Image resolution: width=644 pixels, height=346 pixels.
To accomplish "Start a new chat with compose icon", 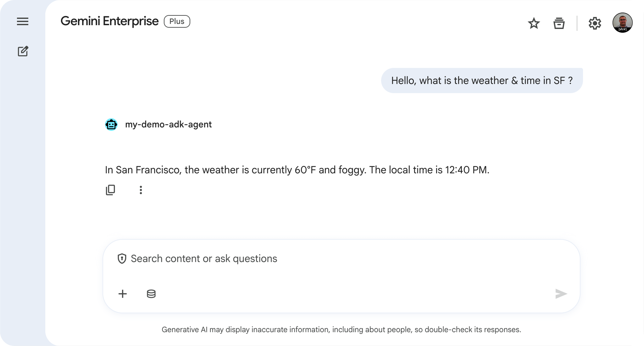I will tap(23, 51).
